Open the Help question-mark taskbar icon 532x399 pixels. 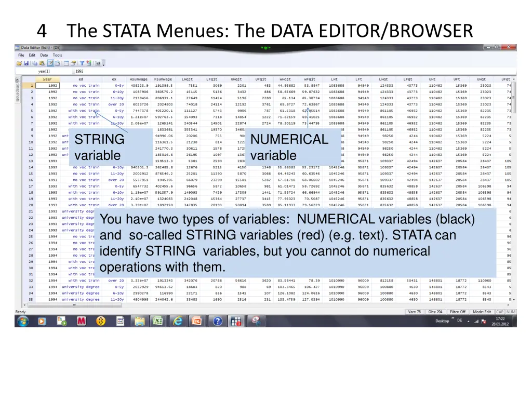(217, 321)
